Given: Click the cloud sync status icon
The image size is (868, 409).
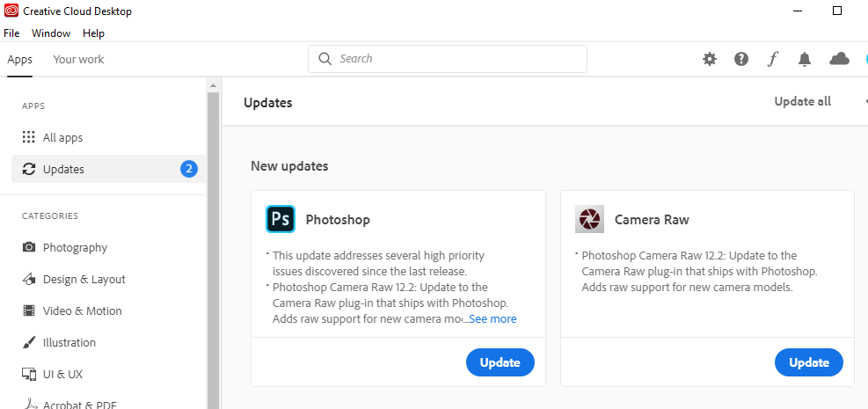Looking at the screenshot, I should (x=839, y=59).
